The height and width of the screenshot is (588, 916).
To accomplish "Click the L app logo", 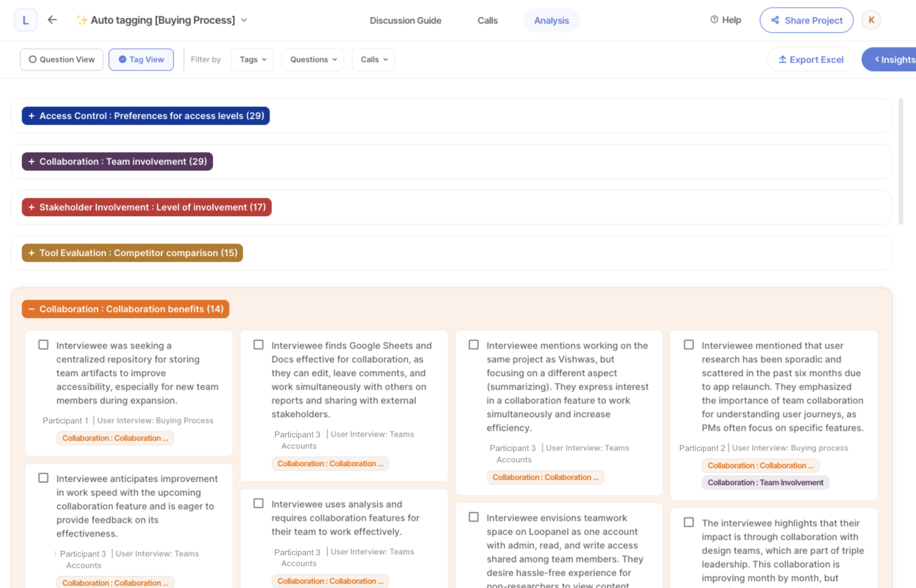I will 25,20.
